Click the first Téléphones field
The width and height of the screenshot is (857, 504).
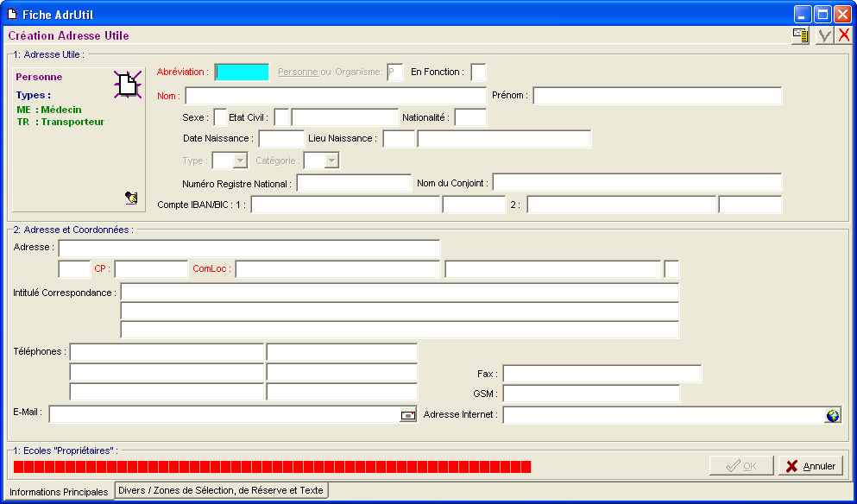[167, 353]
